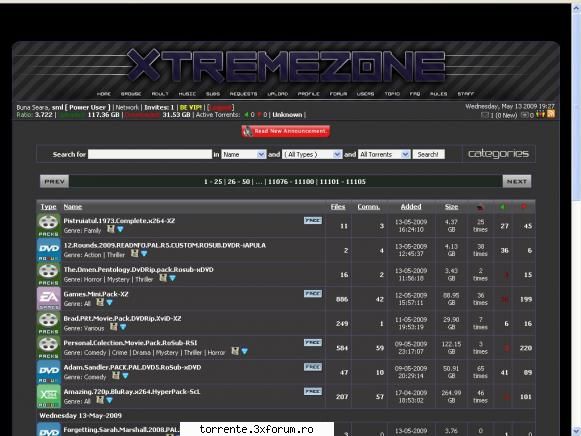
Task: Open the STAFF menu item
Action: tap(466, 94)
